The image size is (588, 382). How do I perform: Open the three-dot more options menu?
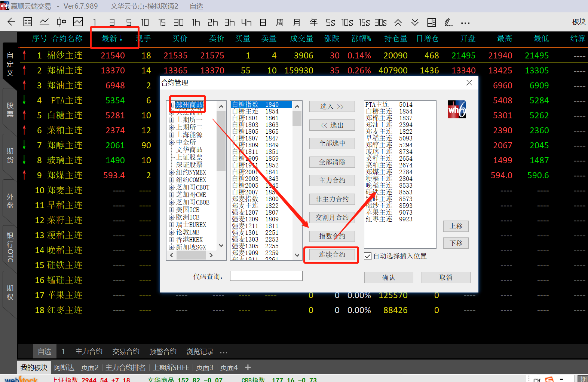465,23
